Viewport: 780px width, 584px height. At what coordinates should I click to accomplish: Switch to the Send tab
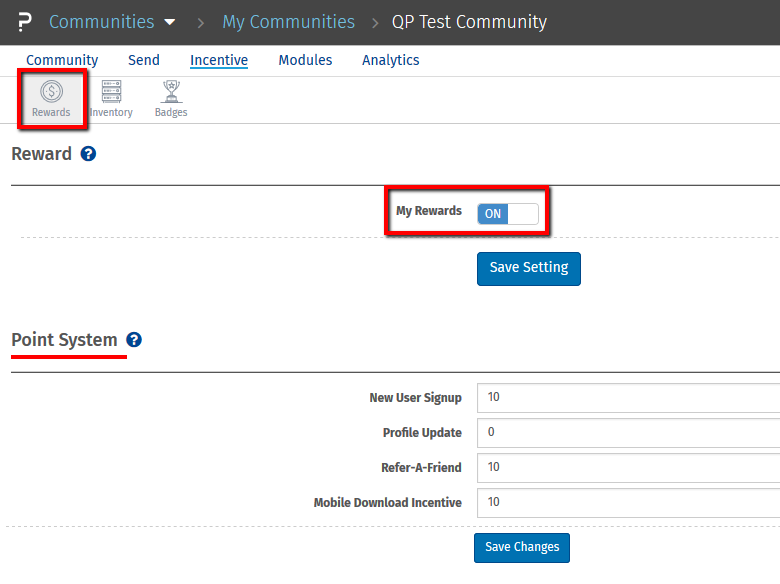click(x=144, y=60)
